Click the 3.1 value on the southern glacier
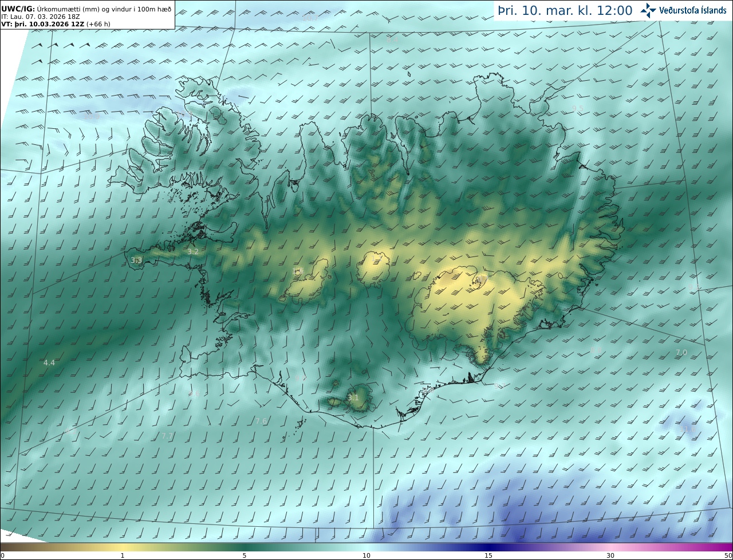Viewport: 733px width, 560px height. (353, 397)
